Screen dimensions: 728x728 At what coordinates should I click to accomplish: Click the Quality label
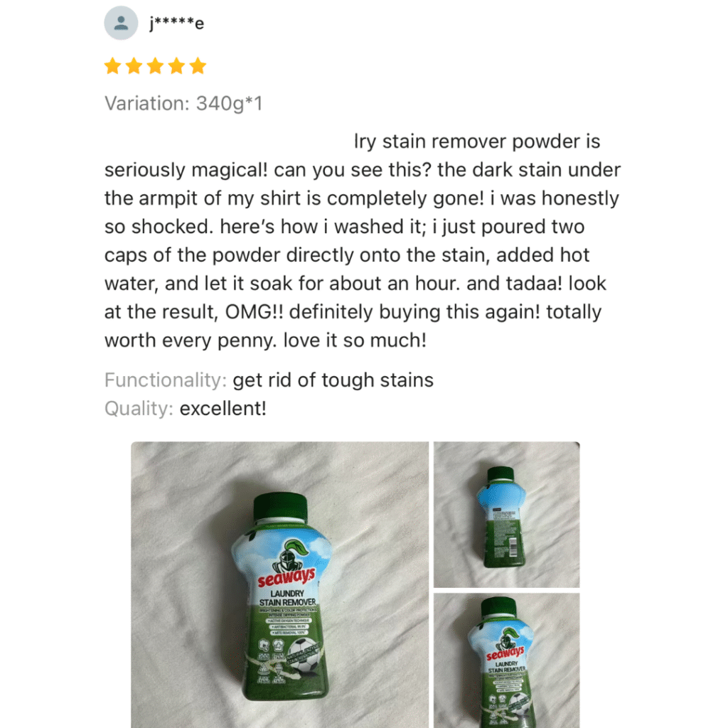point(139,409)
